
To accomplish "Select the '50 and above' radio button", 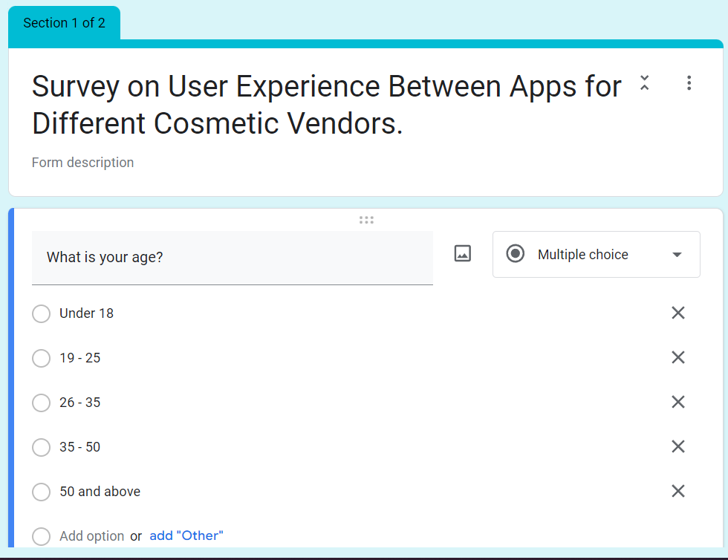I will [x=42, y=492].
